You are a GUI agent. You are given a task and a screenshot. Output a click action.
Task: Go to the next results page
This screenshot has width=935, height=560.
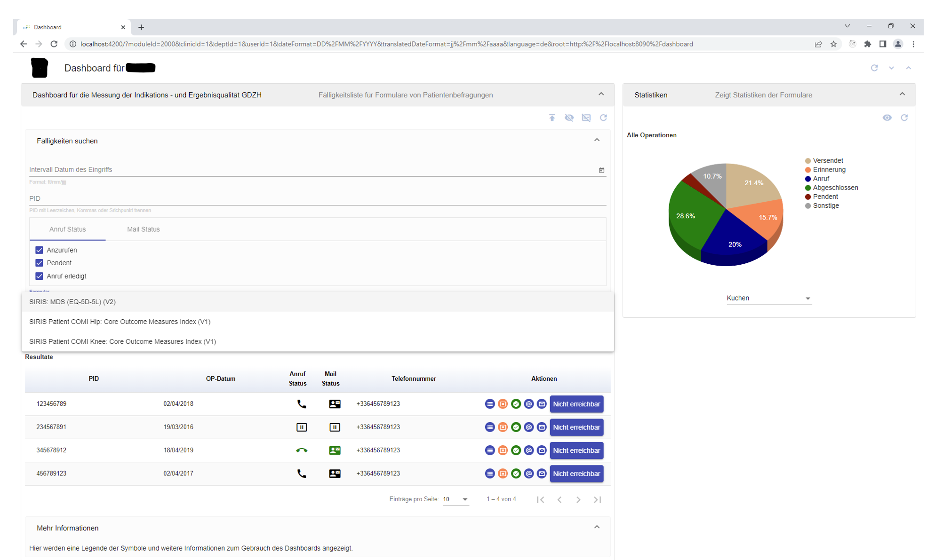(x=578, y=499)
